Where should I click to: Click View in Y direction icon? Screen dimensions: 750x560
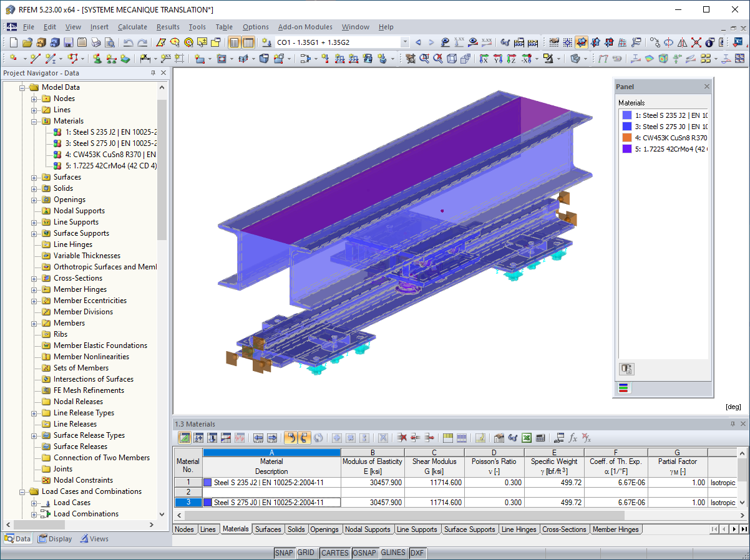(x=497, y=59)
